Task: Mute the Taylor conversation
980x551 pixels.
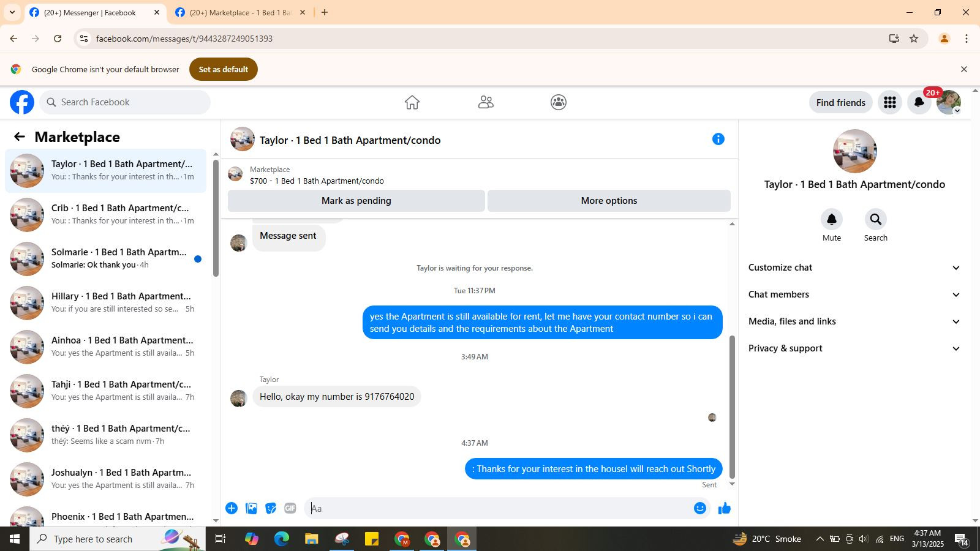Action: [832, 219]
